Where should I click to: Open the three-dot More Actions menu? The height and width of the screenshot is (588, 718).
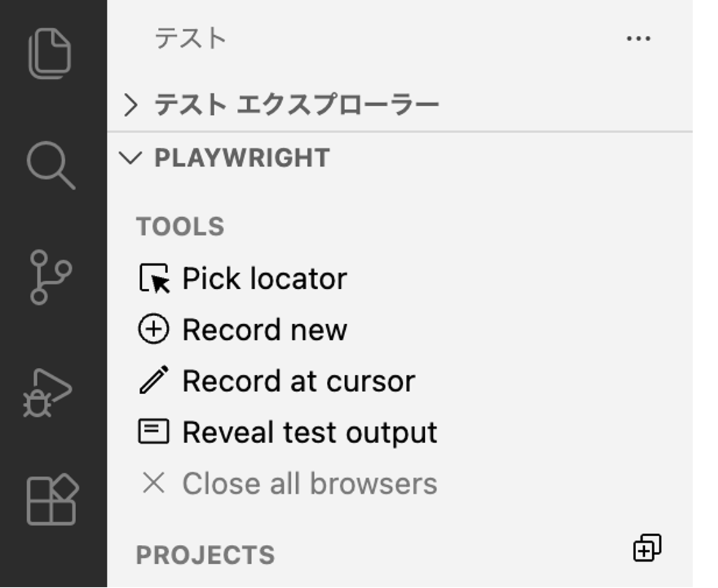[x=638, y=39]
